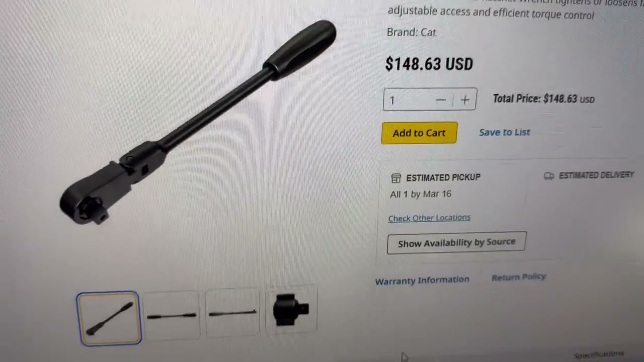Click the $148.63 USD price text
The width and height of the screenshot is (644, 362).
(x=429, y=64)
